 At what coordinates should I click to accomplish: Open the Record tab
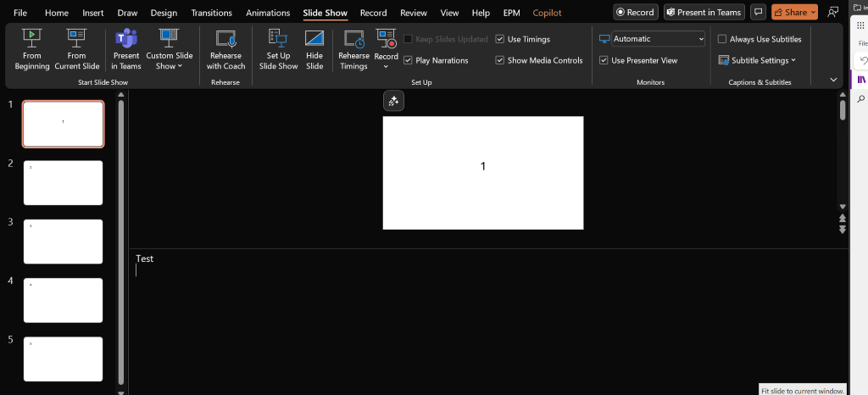coord(373,13)
